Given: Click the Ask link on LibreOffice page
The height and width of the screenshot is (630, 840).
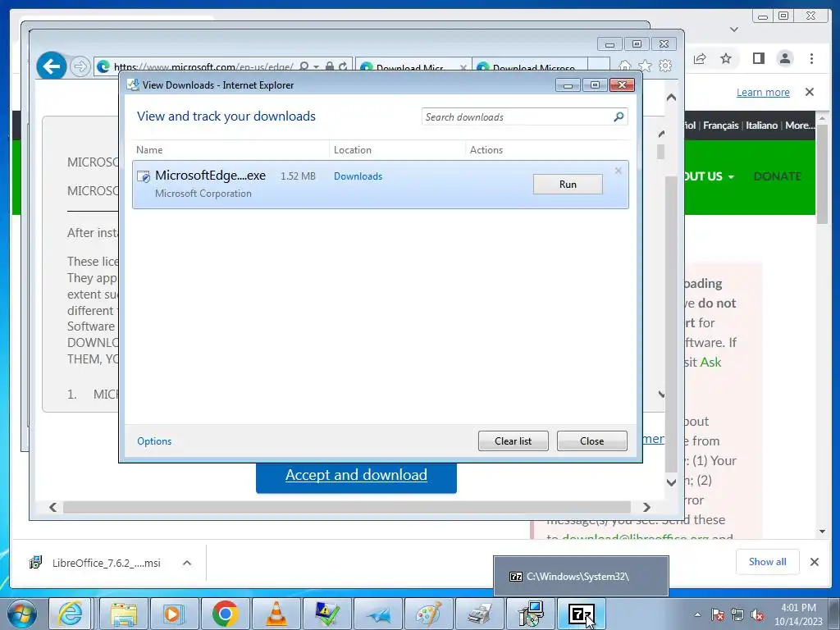Looking at the screenshot, I should [711, 362].
